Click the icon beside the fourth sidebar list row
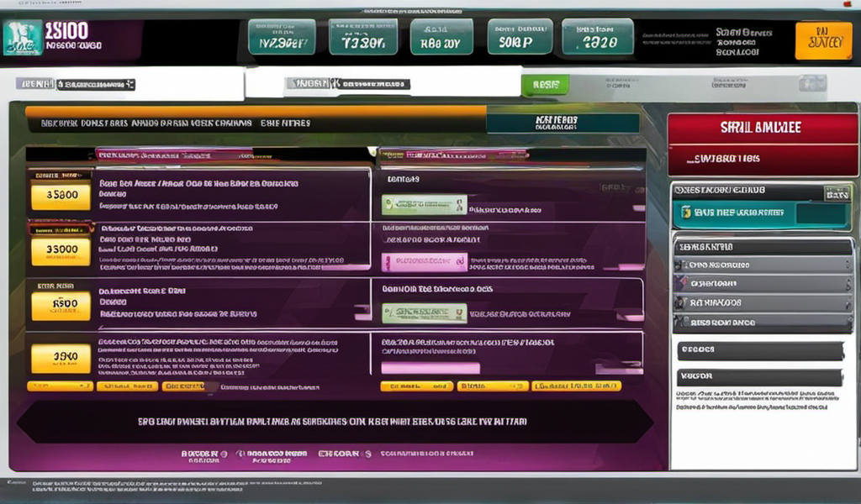Image resolution: width=861 pixels, height=504 pixels. point(681,322)
